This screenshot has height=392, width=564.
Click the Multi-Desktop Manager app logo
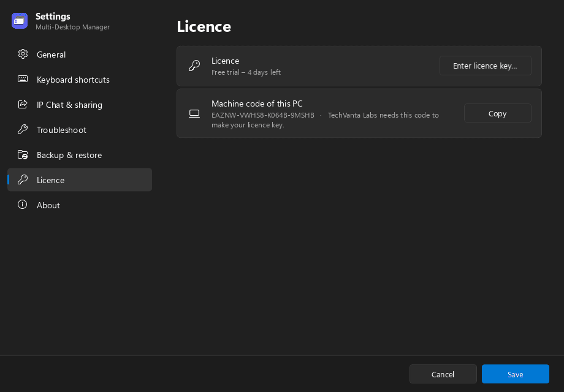point(20,21)
